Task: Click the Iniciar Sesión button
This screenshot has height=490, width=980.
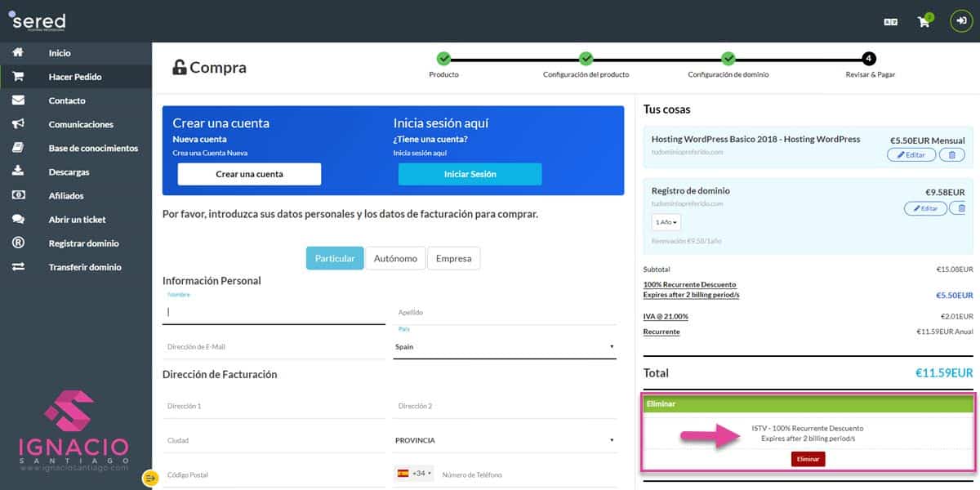Action: [470, 174]
